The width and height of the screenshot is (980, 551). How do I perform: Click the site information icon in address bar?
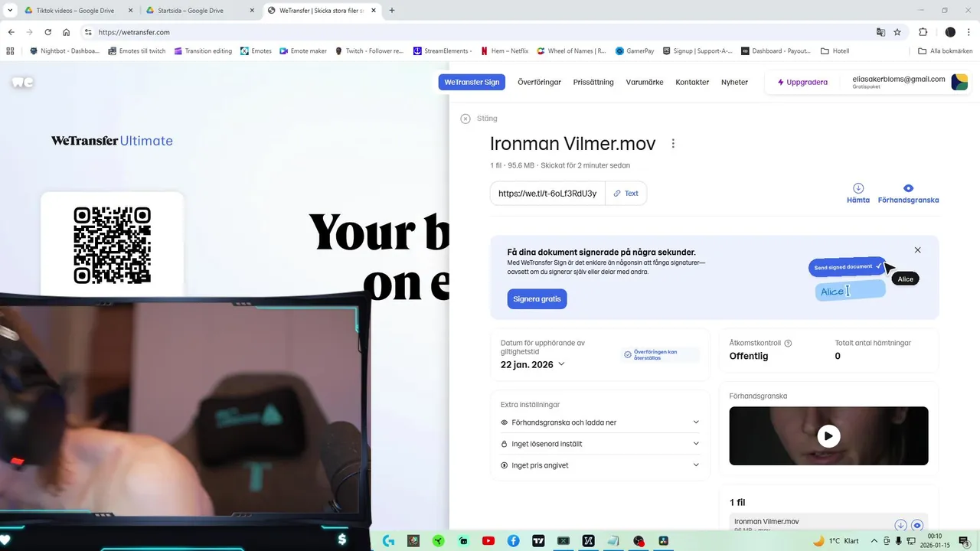(88, 32)
